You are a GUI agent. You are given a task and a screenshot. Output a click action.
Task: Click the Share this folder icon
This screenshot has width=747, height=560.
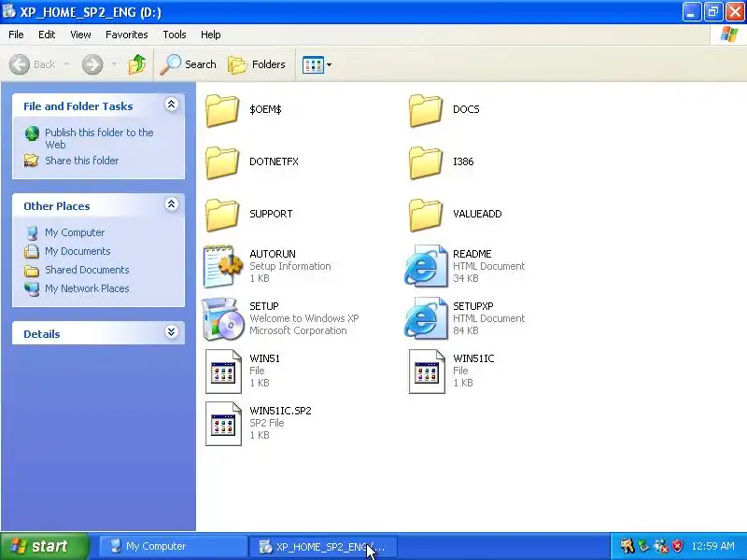tap(32, 161)
